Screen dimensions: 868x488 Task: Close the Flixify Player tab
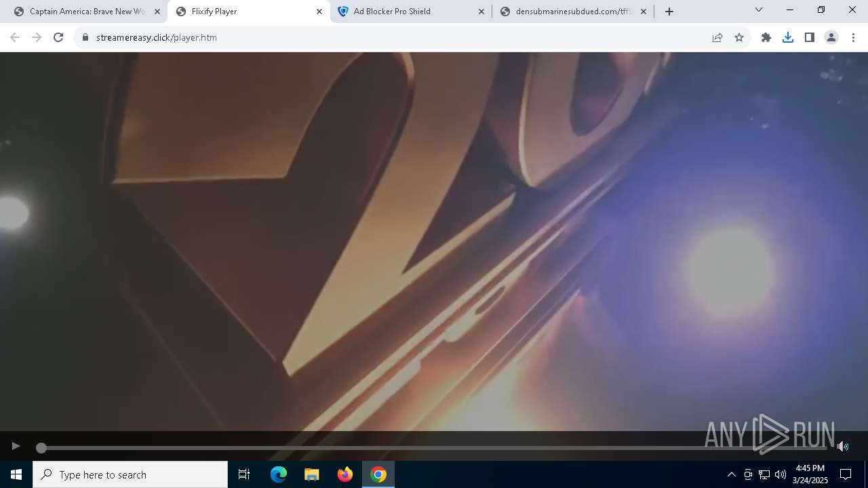pos(319,12)
